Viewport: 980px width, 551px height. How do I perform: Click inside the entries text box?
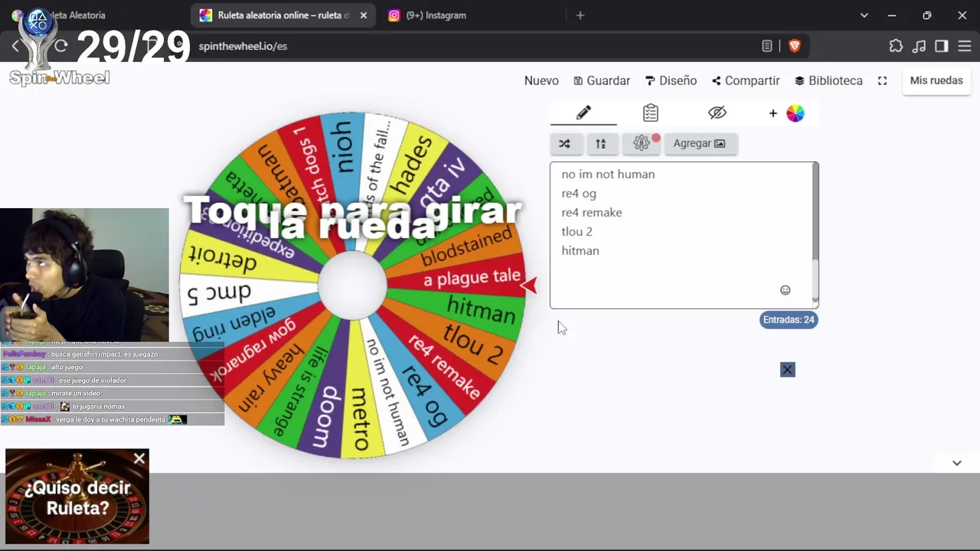(x=682, y=235)
